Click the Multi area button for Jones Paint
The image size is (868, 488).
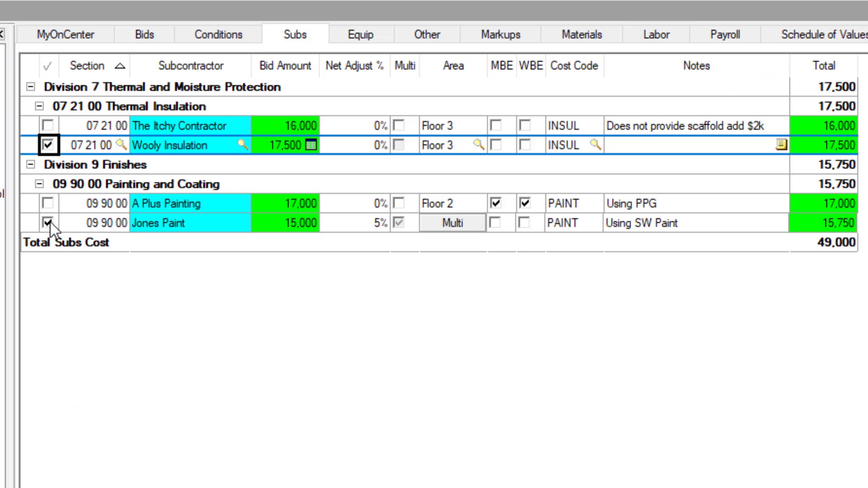(453, 223)
